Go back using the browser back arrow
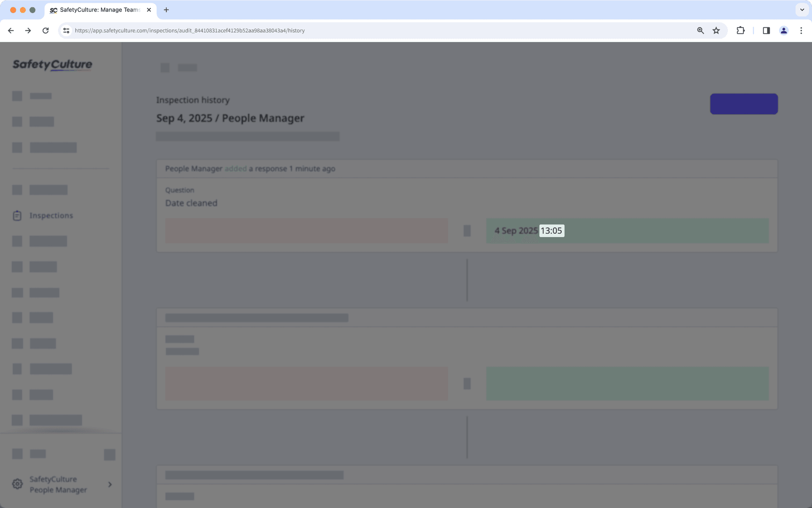812x508 pixels. click(11, 30)
